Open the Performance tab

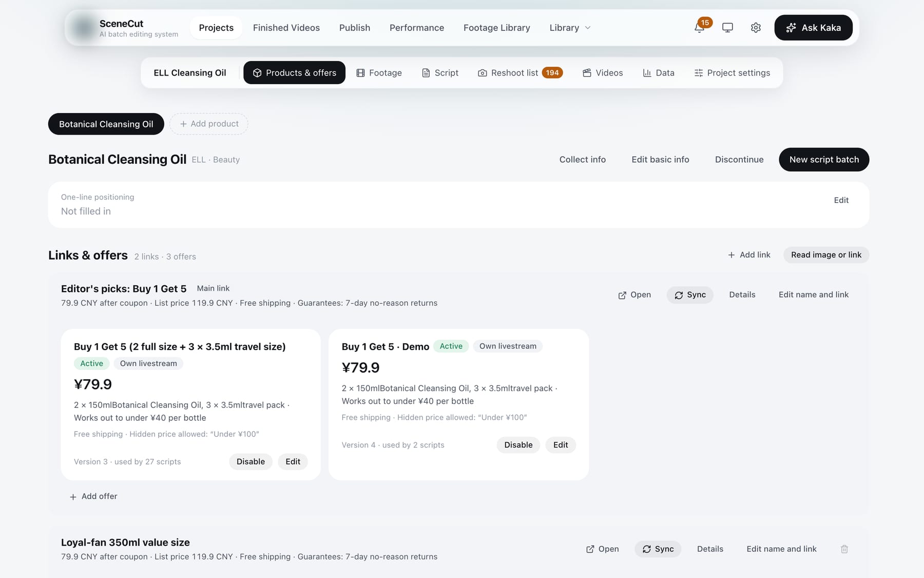(417, 28)
